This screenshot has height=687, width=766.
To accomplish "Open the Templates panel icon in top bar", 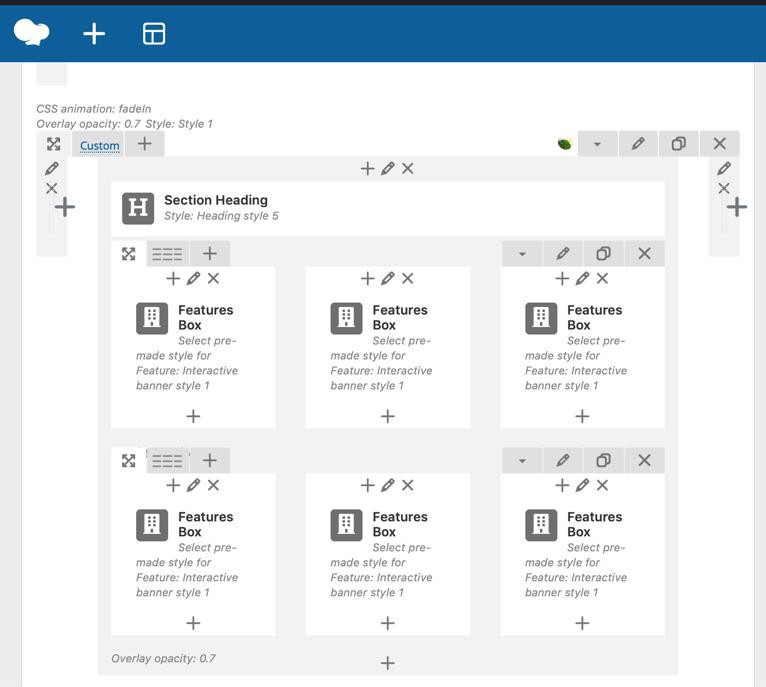I will click(x=154, y=34).
